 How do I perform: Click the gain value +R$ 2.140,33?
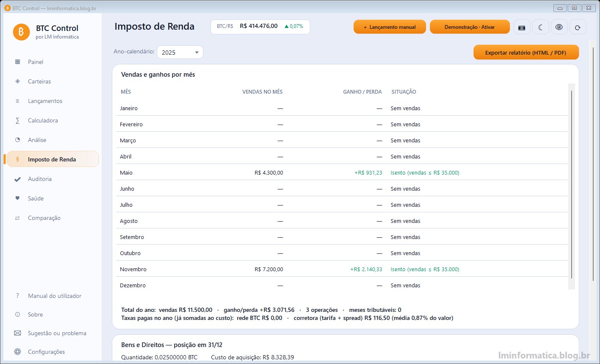[x=366, y=270]
